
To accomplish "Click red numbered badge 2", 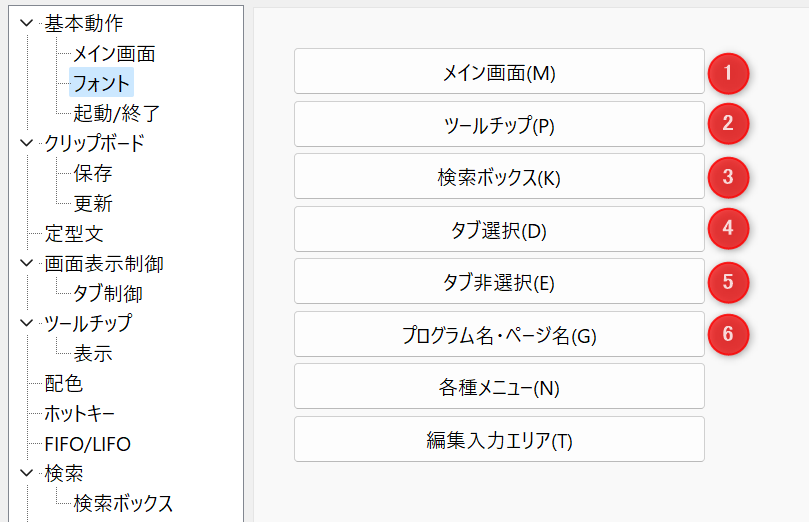I will [728, 124].
